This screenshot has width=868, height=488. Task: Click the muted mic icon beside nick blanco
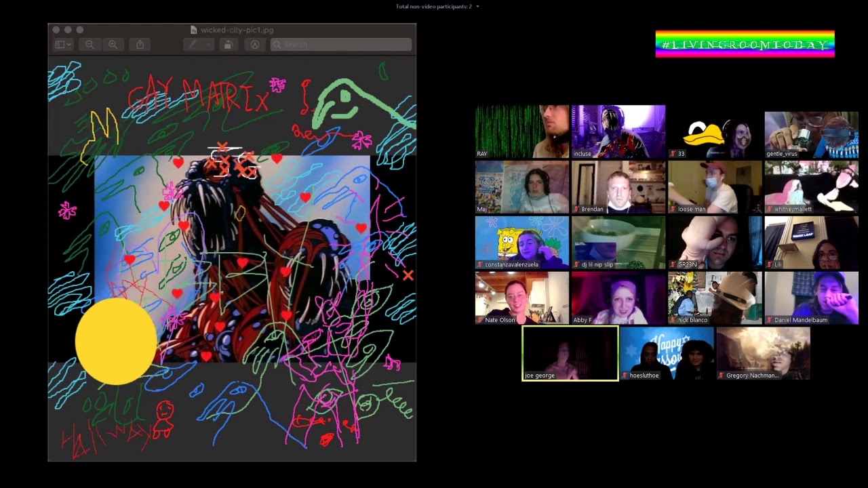tap(673, 321)
